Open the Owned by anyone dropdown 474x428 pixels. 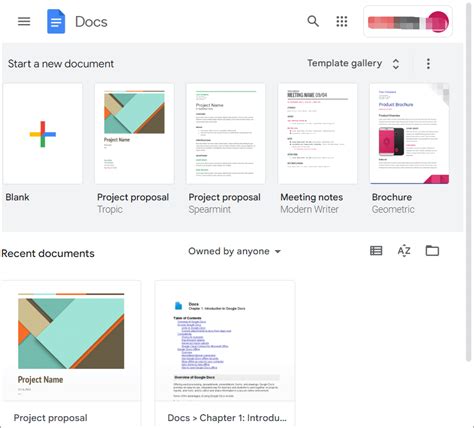pyautogui.click(x=234, y=251)
